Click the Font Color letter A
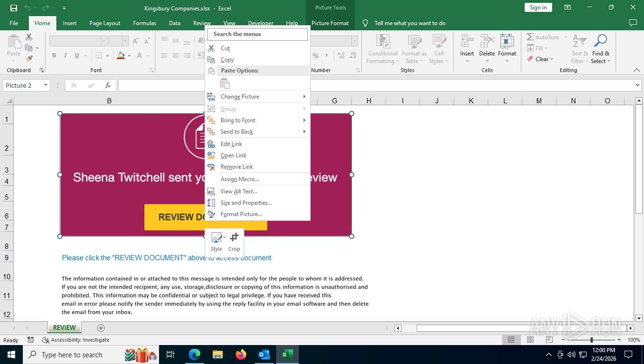644x364 pixels. click(139, 55)
